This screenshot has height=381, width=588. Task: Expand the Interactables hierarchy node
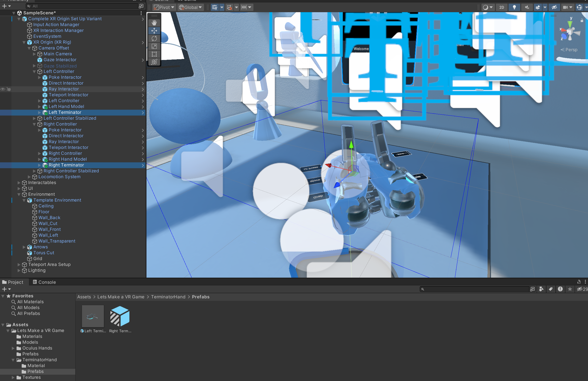tap(19, 183)
